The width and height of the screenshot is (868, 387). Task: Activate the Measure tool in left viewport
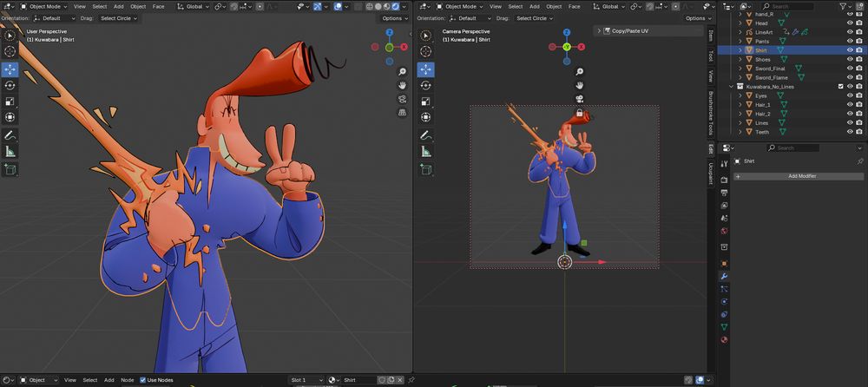(10, 151)
